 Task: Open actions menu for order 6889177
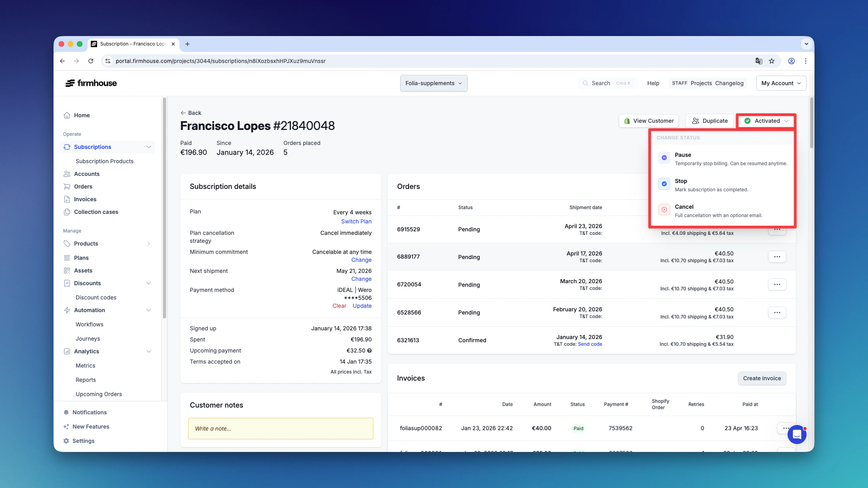coord(777,257)
